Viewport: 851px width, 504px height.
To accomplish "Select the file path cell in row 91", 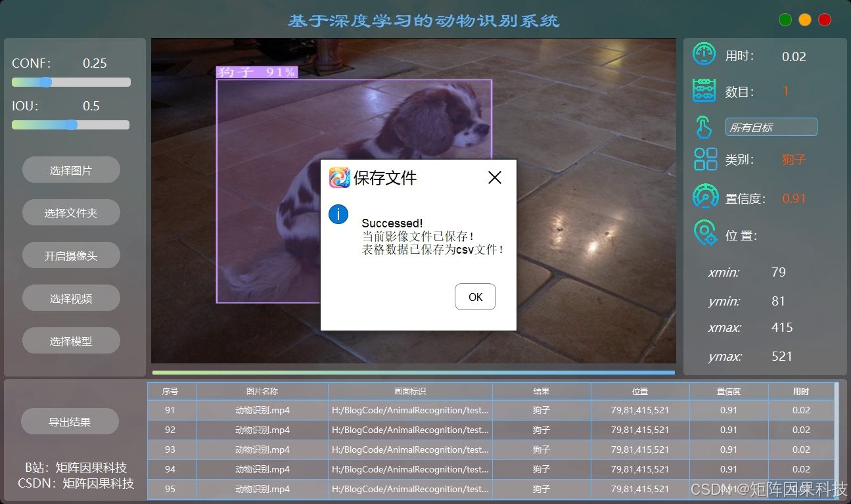I will (x=410, y=410).
